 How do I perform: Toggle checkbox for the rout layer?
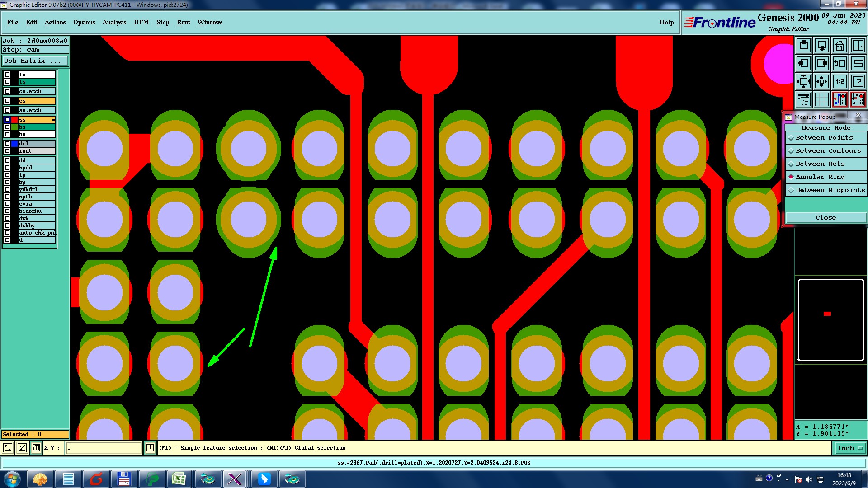coord(7,151)
